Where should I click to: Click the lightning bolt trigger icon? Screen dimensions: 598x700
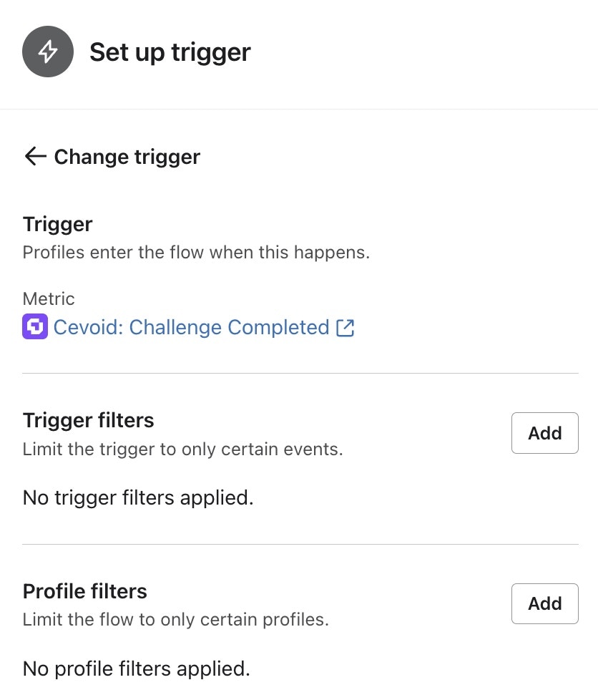point(48,52)
